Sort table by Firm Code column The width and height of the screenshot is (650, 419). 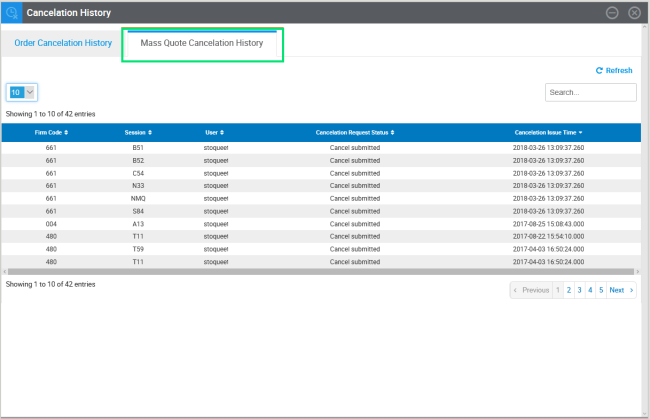click(x=52, y=132)
